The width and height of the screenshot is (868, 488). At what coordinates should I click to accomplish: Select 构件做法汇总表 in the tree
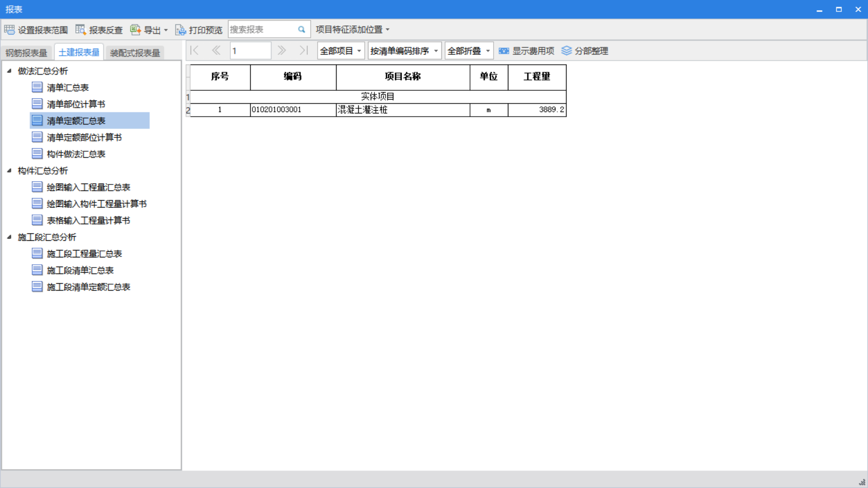pyautogui.click(x=76, y=154)
